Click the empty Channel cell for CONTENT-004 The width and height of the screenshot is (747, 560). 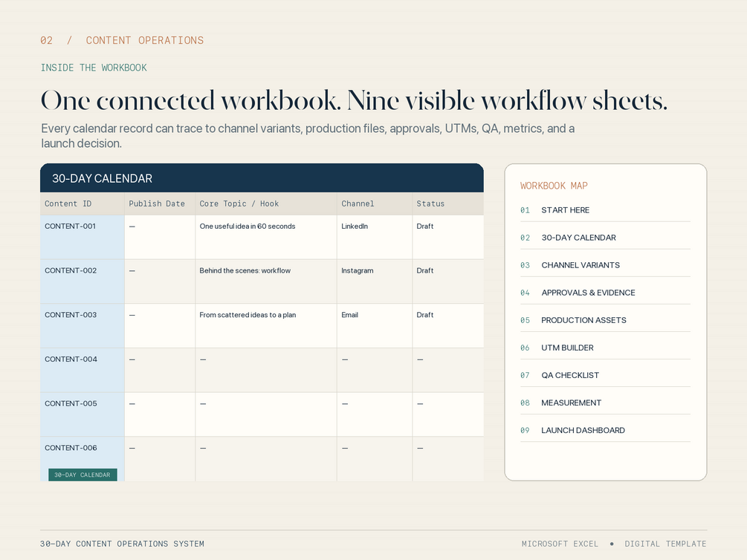375,370
